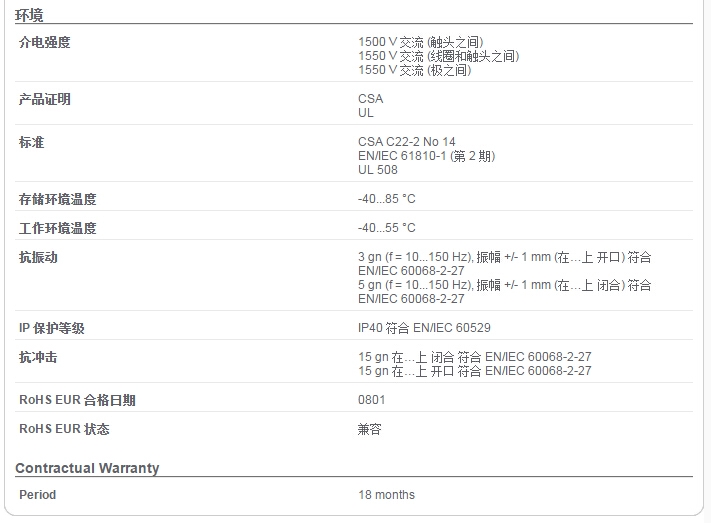The width and height of the screenshot is (711, 523).
Task: Select the 存储环境温度 label
Action: point(58,199)
